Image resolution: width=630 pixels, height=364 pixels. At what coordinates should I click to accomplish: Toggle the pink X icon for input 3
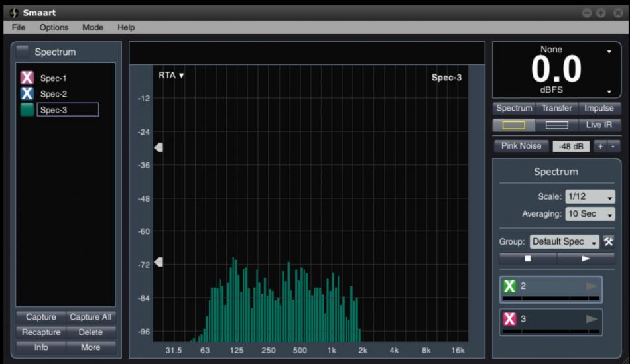coord(509,319)
